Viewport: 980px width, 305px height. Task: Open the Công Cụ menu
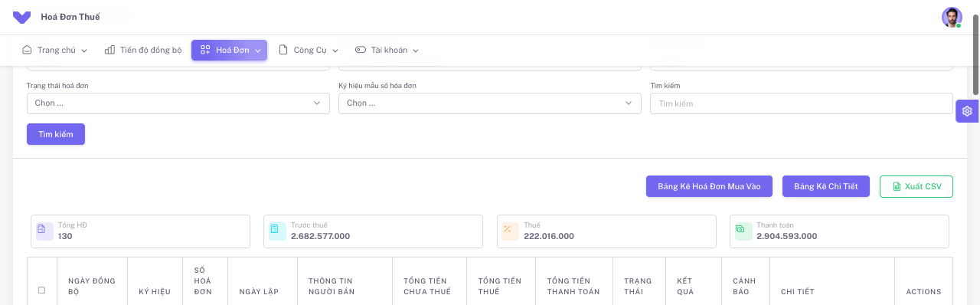click(309, 50)
